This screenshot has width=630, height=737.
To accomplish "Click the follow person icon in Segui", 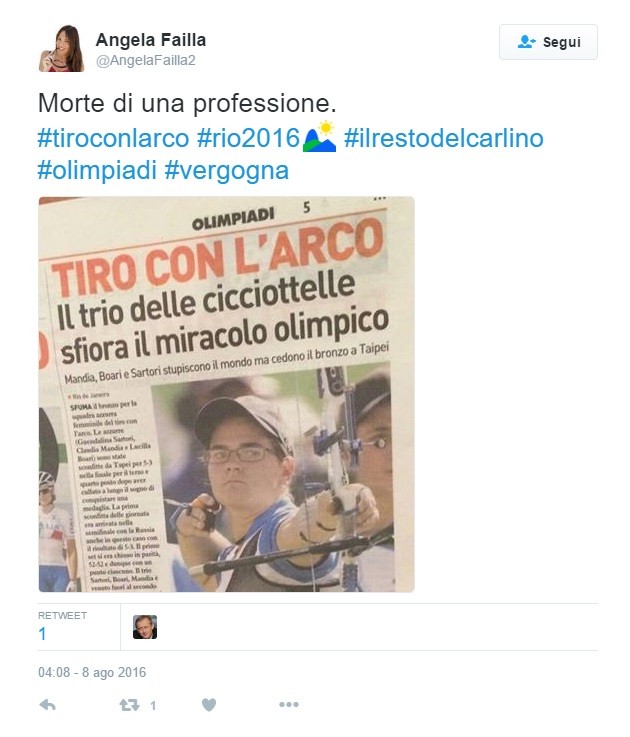I will pyautogui.click(x=527, y=42).
